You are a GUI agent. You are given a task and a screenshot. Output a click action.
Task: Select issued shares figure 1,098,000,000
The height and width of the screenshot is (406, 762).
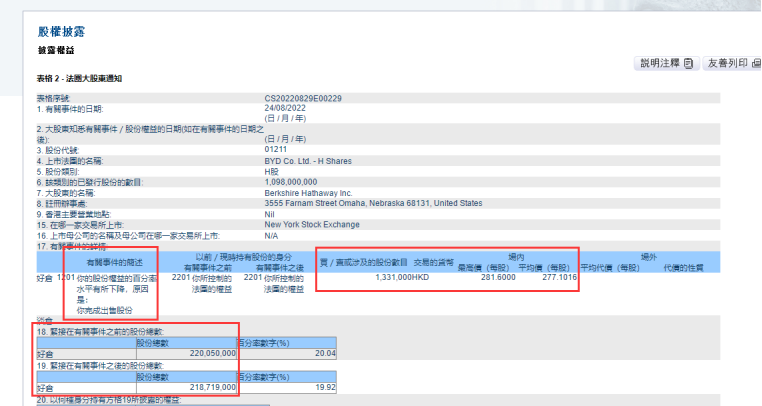pyautogui.click(x=291, y=182)
